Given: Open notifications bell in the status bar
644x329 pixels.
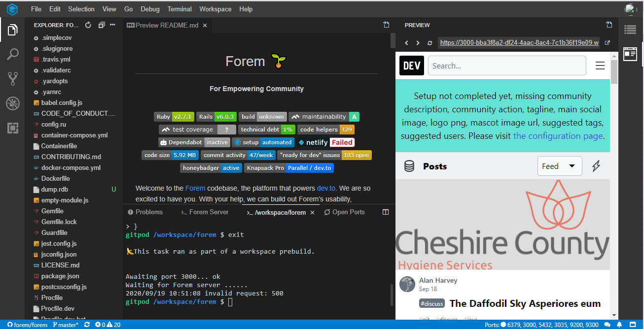Looking at the screenshot, I should (619, 325).
